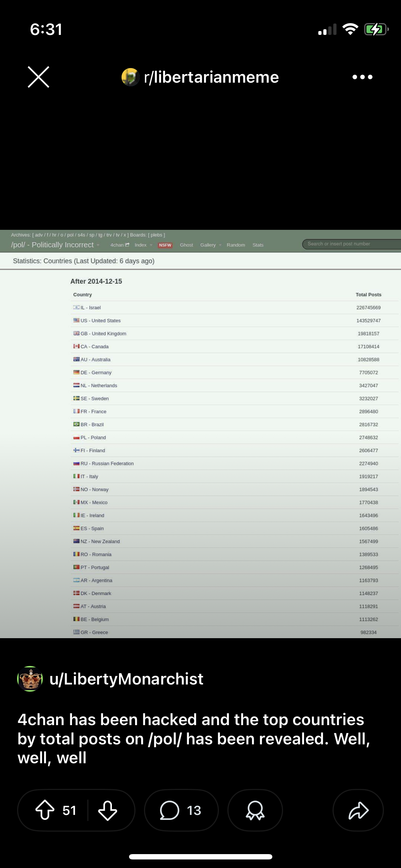Tap the NL - Netherlands row
Image resolution: width=401 pixels, height=868 pixels.
pyautogui.click(x=235, y=386)
